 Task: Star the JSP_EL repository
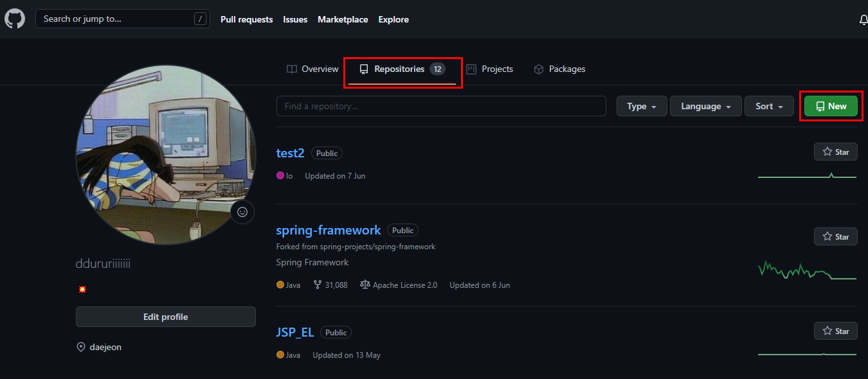click(x=835, y=331)
